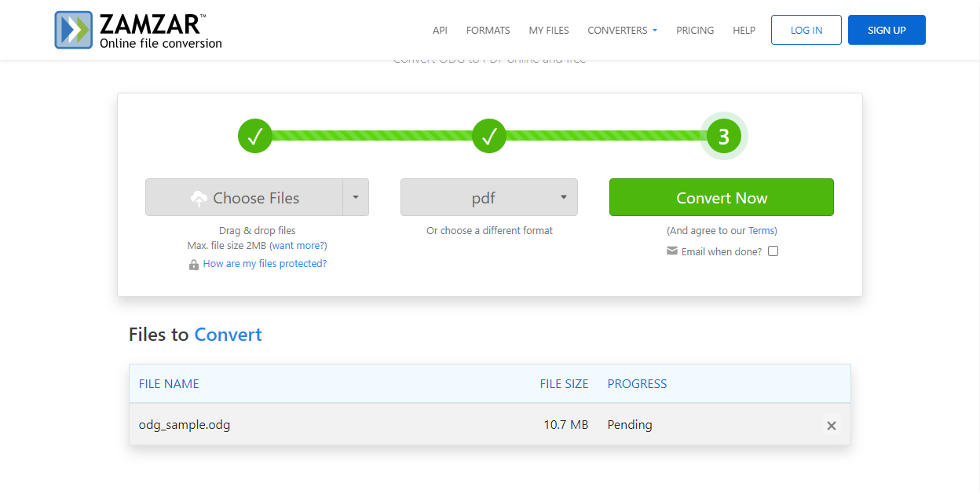Image resolution: width=980 pixels, height=498 pixels.
Task: Open the API page
Action: pyautogui.click(x=440, y=30)
